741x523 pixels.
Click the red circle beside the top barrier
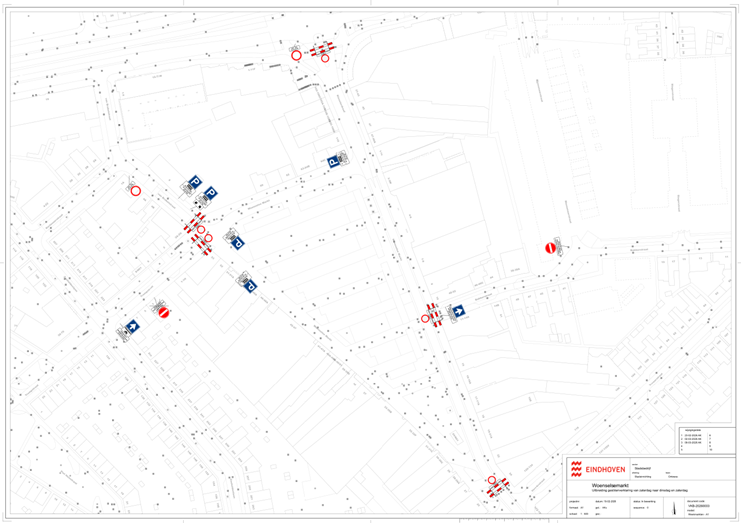[x=296, y=55]
